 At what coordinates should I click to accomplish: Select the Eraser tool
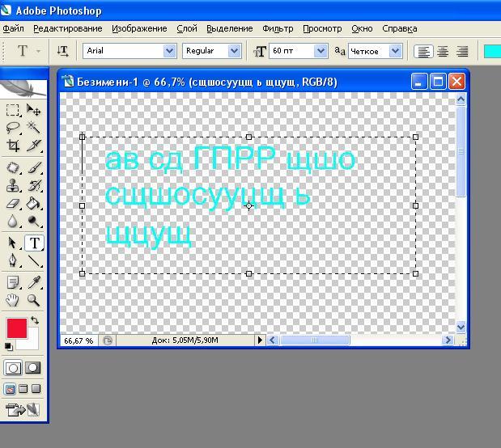pyautogui.click(x=13, y=204)
